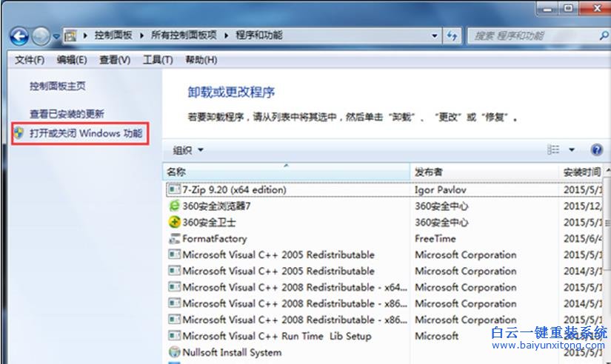Click the magnifier search icon
Viewport: 611px width, 364px height.
tap(604, 36)
